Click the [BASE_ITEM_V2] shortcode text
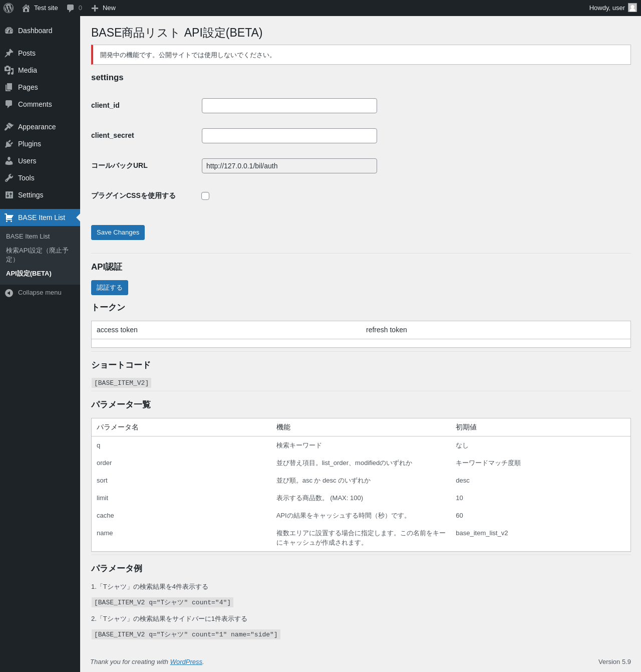This screenshot has width=641, height=672. pos(121,383)
